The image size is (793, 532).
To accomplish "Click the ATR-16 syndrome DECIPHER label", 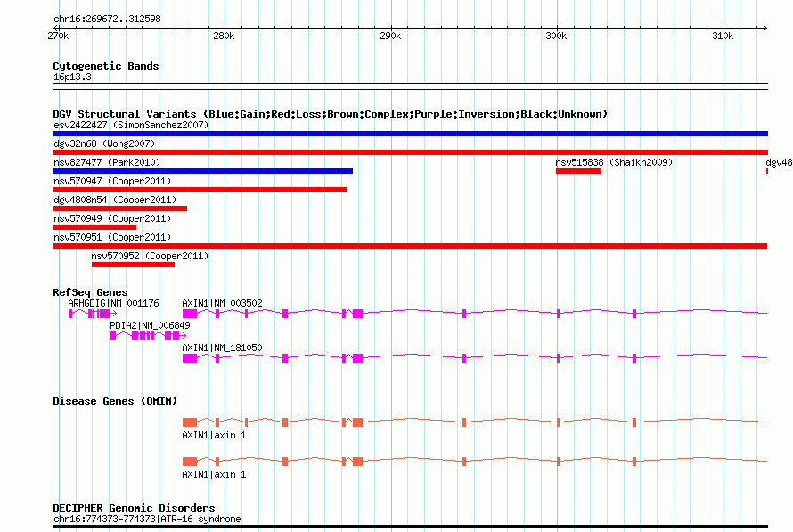I will tap(147, 519).
